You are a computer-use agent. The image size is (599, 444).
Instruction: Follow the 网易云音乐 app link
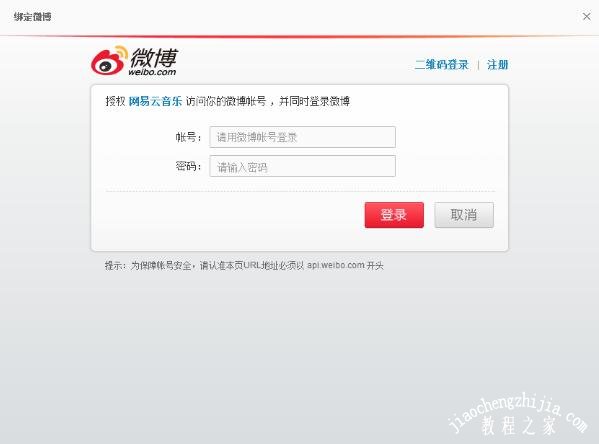pos(155,101)
